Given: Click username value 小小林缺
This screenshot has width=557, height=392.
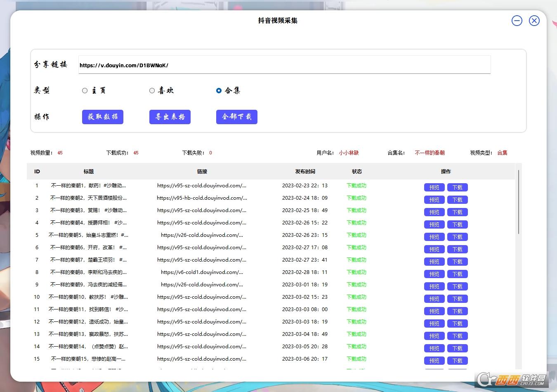Looking at the screenshot, I should click(349, 153).
